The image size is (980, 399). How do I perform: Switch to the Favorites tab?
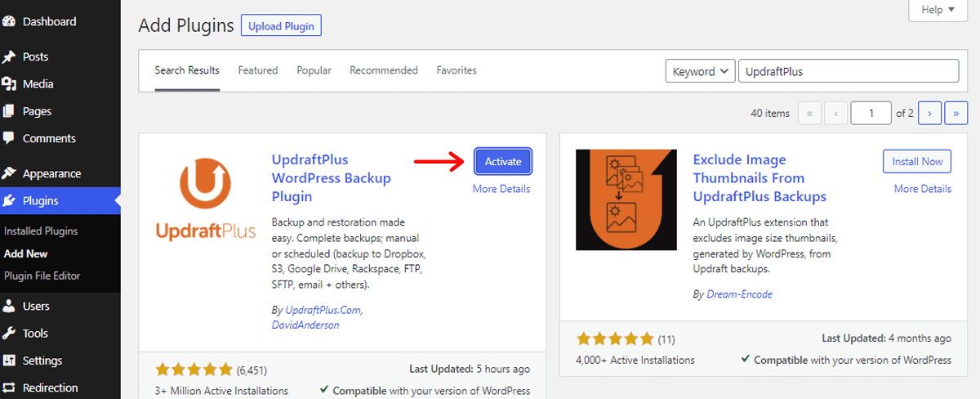click(457, 70)
